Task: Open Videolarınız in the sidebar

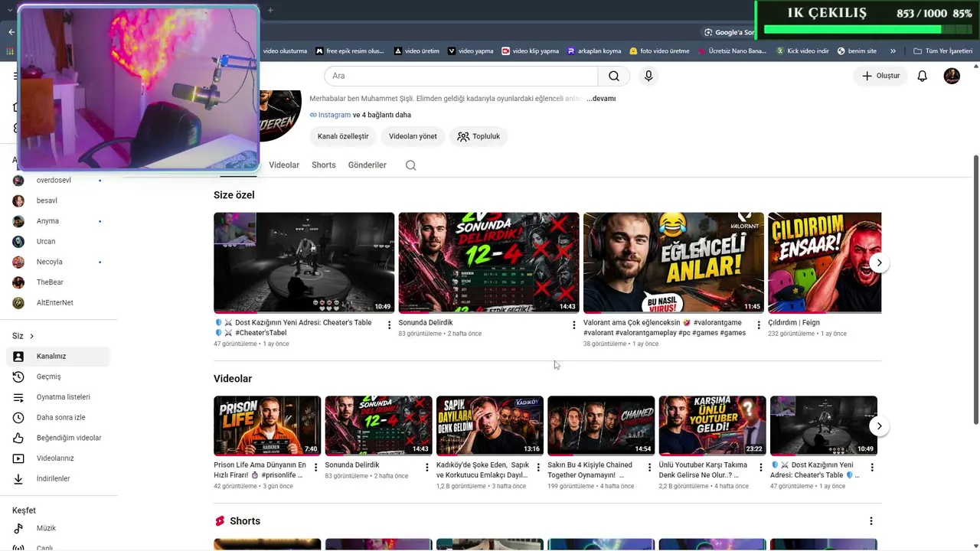Action: click(x=59, y=458)
